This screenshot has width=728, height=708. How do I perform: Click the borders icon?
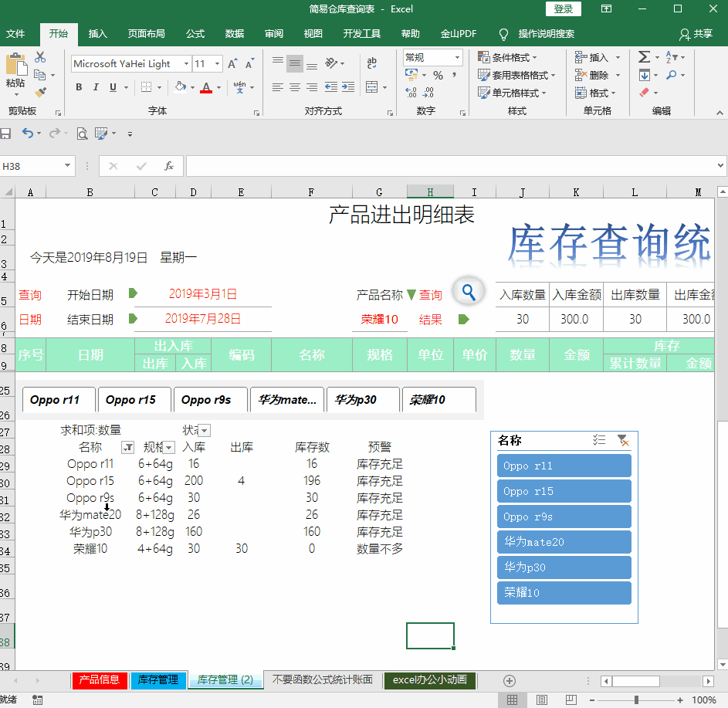(146, 87)
